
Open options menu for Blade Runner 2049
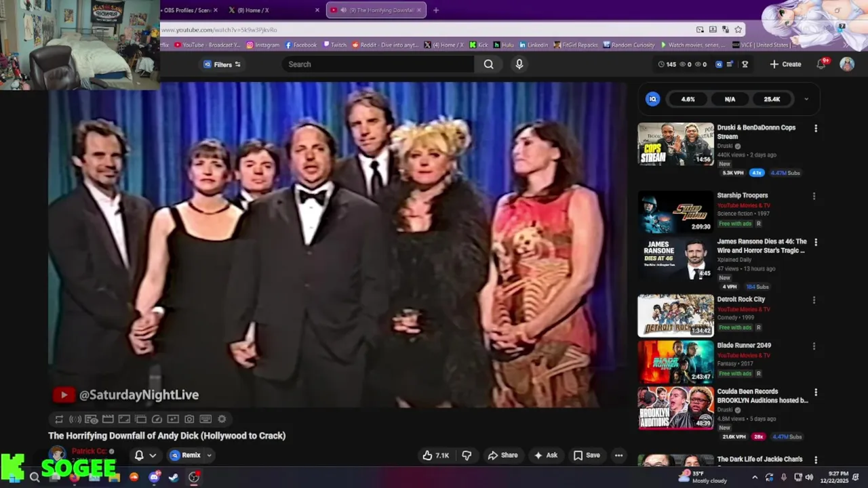(x=814, y=346)
